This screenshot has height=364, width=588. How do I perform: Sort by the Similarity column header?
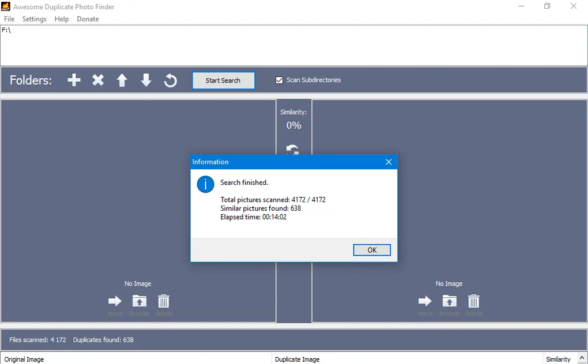[558, 359]
